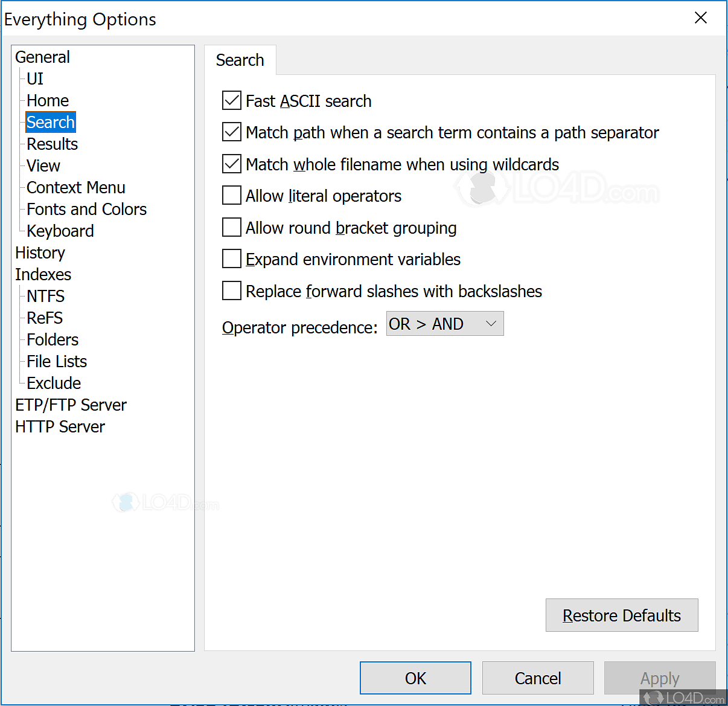This screenshot has width=728, height=706.
Task: Open the Results options page
Action: (53, 144)
